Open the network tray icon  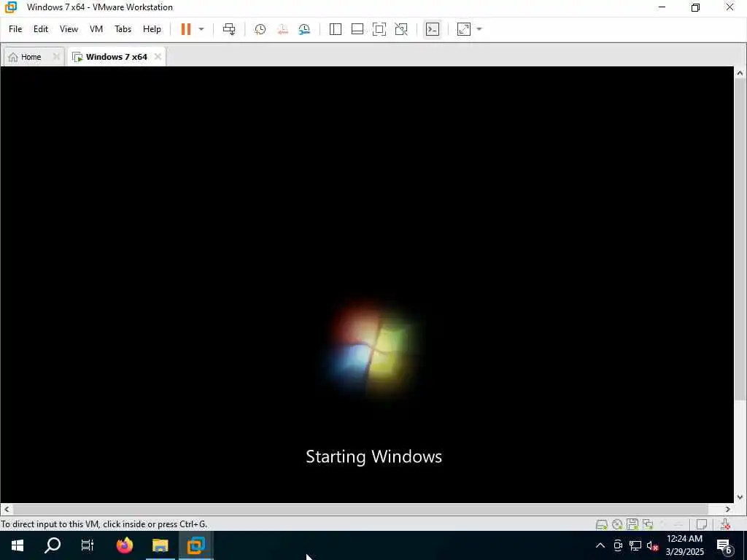tap(635, 545)
